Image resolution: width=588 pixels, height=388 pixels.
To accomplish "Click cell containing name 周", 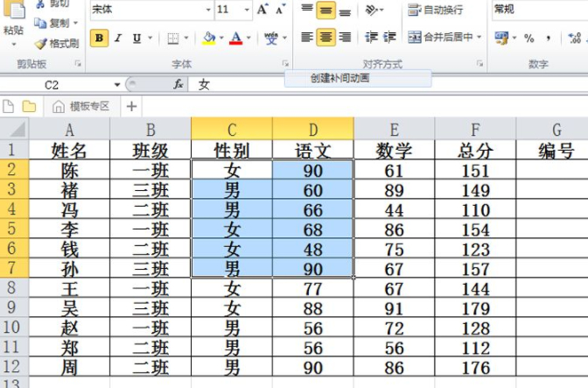I will [x=69, y=367].
